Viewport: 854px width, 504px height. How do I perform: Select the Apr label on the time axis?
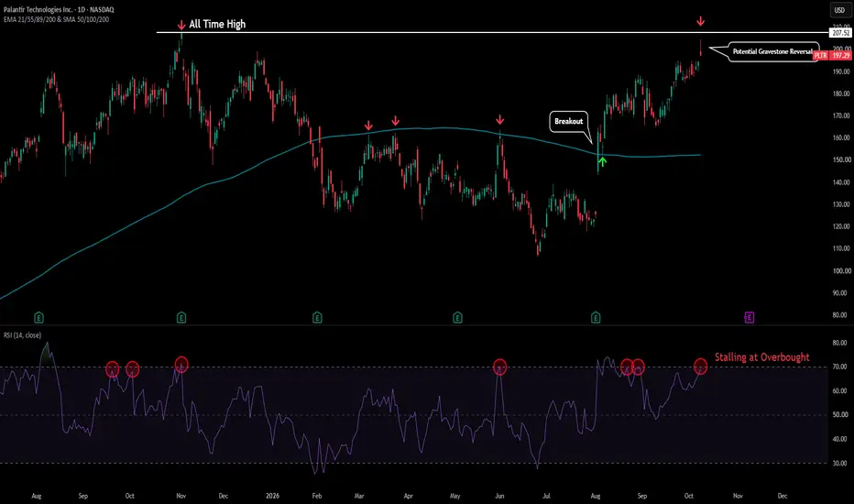pos(409,496)
